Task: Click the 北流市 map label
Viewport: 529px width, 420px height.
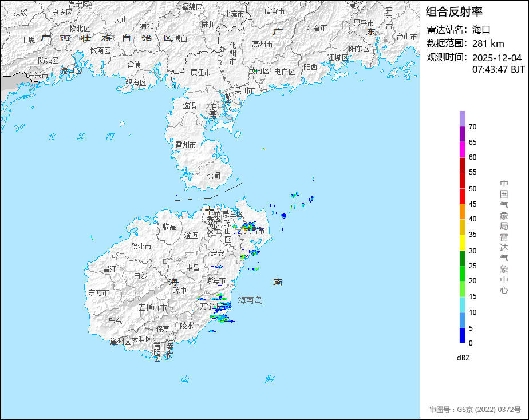Action: coord(234,14)
